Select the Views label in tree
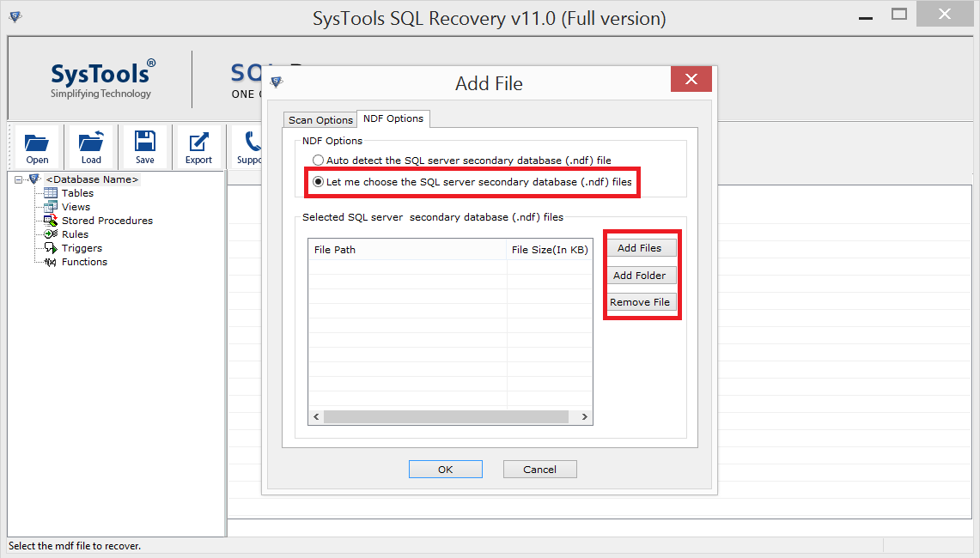The height and width of the screenshot is (558, 980). pos(76,207)
